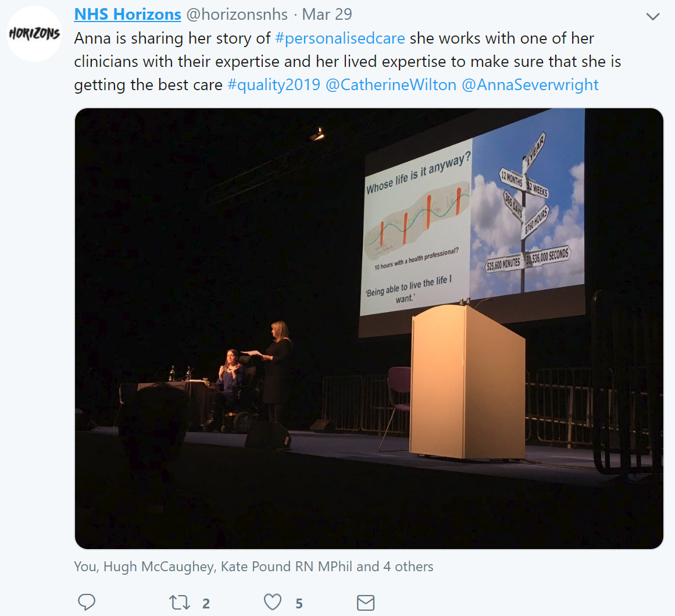The image size is (675, 616).
Task: Click the retweet count 2
Action: coord(206,604)
